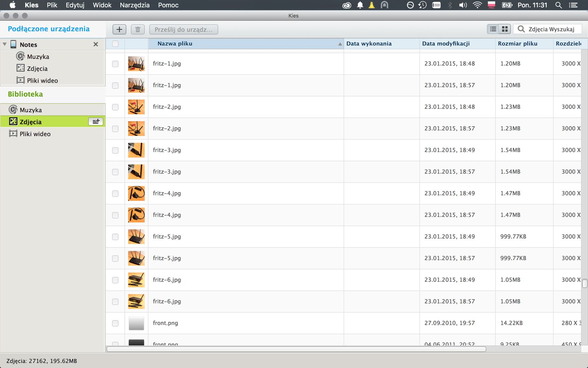Collapse the Notes device tree
This screenshot has width=588, height=368.
click(4, 44)
